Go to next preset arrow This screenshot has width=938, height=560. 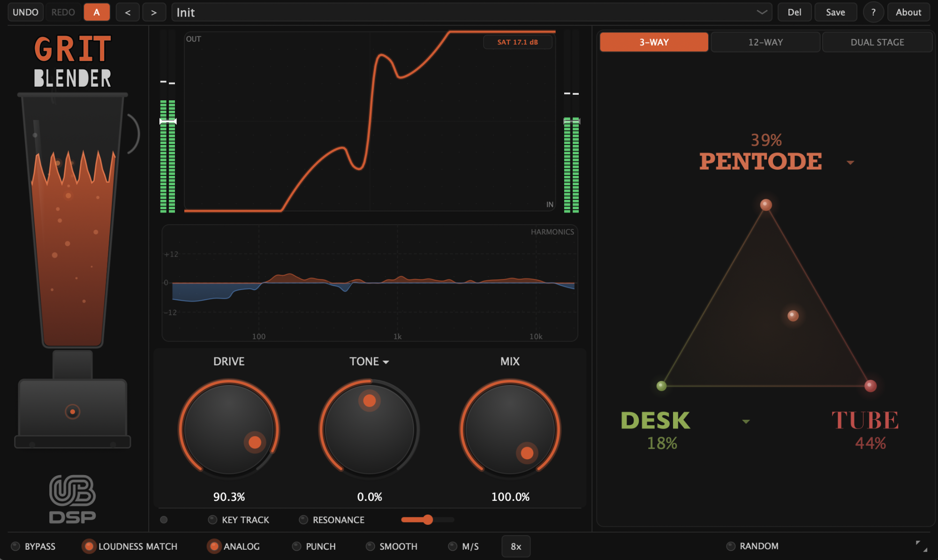point(154,12)
